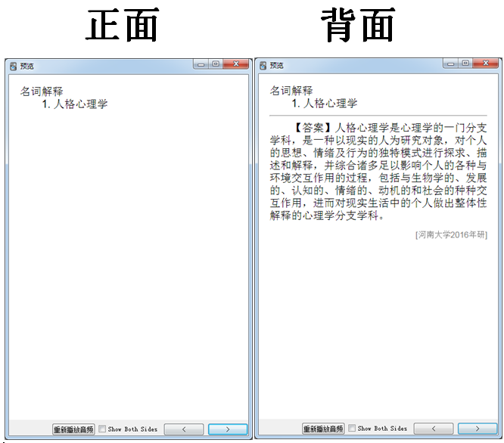Click the 重新播放音频 button in the left preview window
Screen dimensions: 504x443
(x=73, y=429)
